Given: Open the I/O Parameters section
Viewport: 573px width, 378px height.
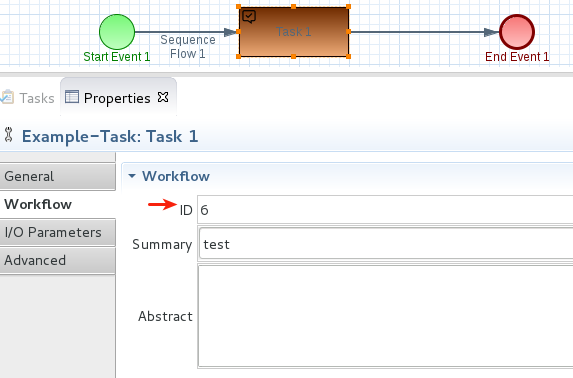Looking at the screenshot, I should coord(57,232).
